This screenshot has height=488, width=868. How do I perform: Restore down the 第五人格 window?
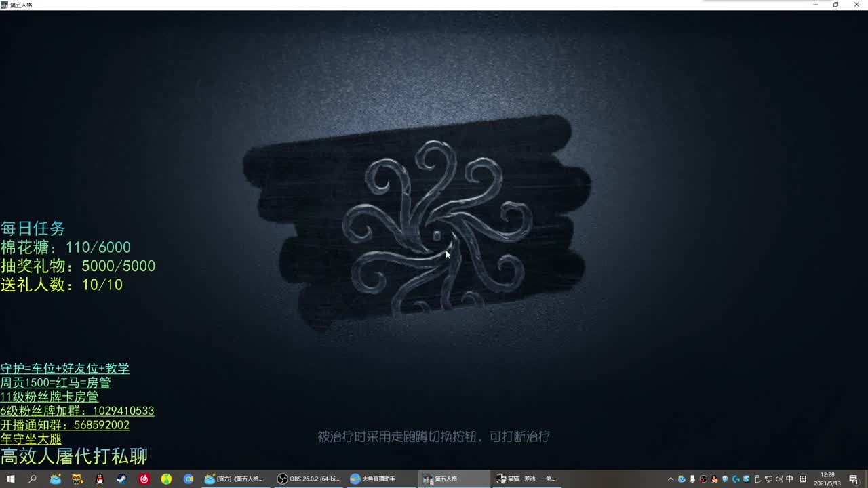pyautogui.click(x=836, y=5)
